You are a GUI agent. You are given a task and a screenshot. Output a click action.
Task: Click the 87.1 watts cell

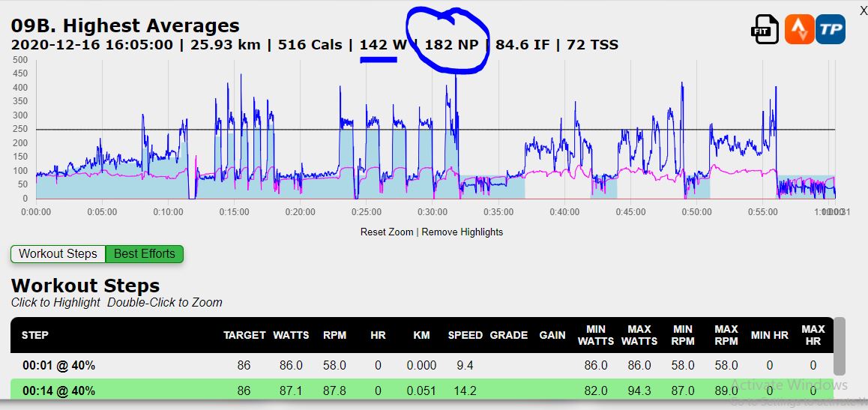pos(291,391)
